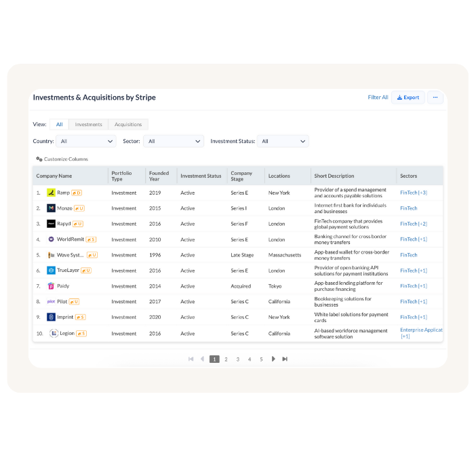Viewport: 476px width, 451px height.
Task: Open the Monzo company name link
Action: click(64, 208)
